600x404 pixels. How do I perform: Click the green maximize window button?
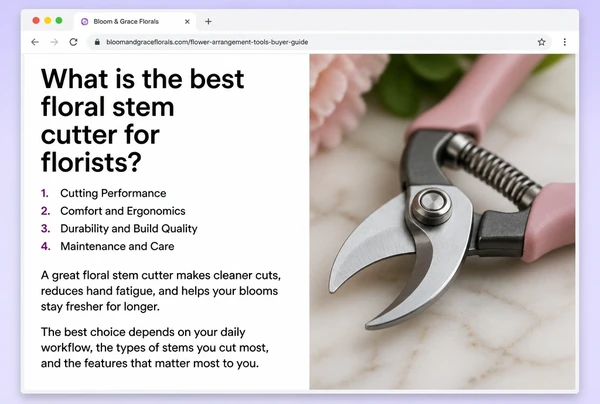(59, 20)
